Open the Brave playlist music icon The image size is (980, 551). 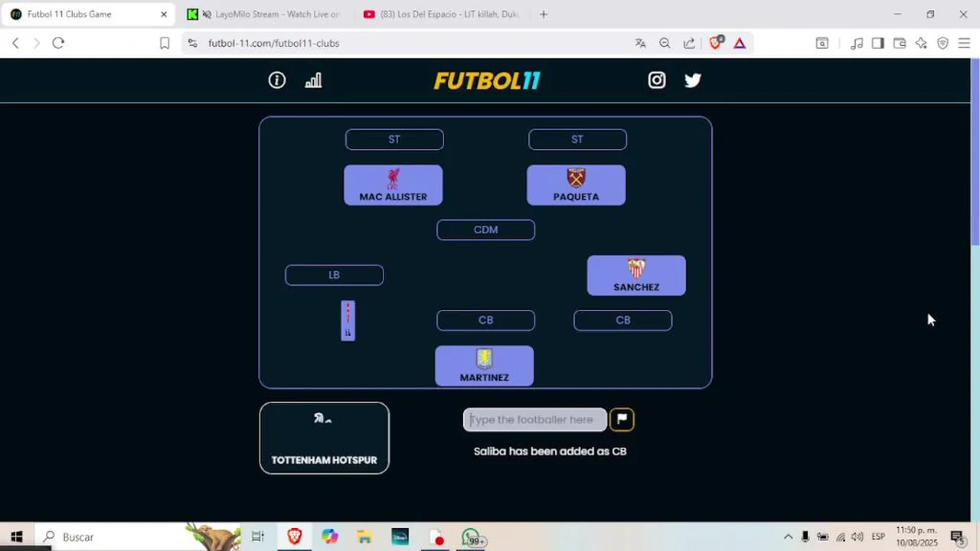pos(857,43)
